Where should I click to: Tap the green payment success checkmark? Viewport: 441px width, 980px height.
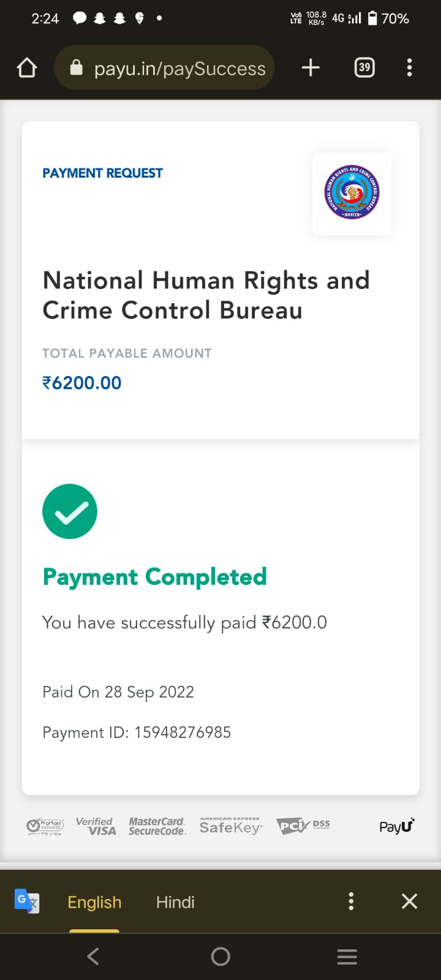(70, 511)
